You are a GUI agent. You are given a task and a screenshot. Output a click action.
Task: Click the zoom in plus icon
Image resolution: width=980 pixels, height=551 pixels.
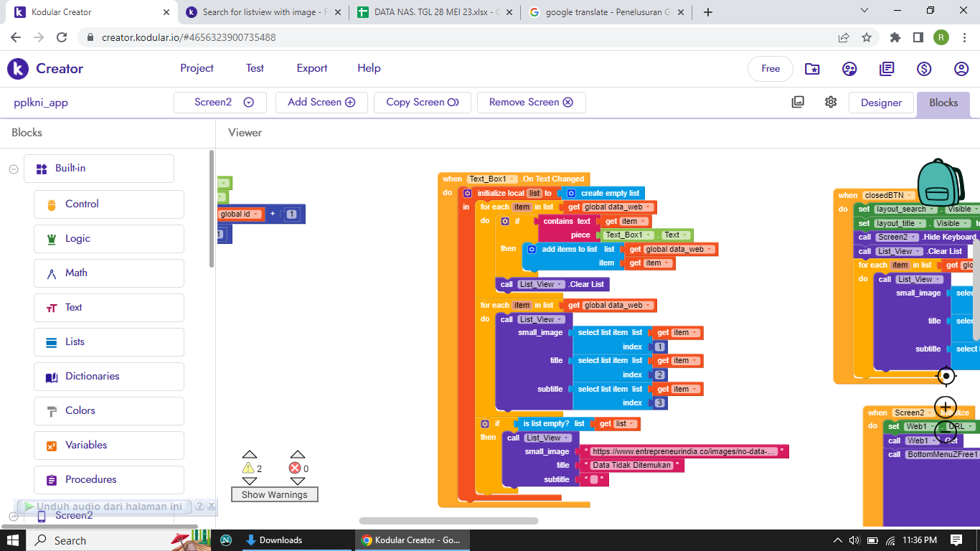click(946, 407)
